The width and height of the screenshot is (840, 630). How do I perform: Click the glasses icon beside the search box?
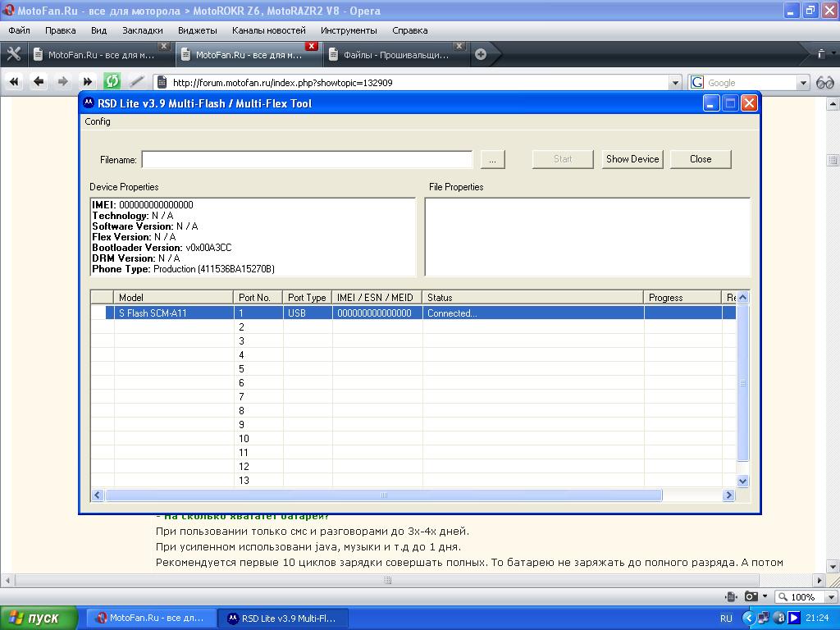point(825,83)
